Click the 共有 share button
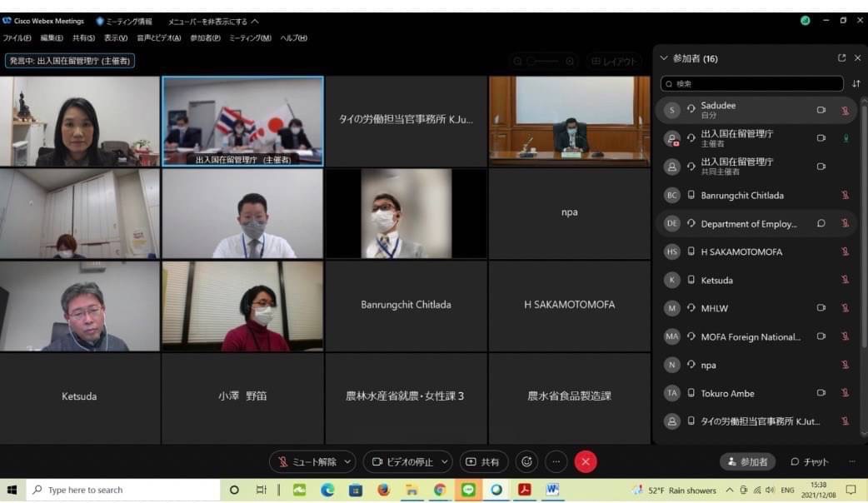The height and width of the screenshot is (503, 868). pos(483,462)
